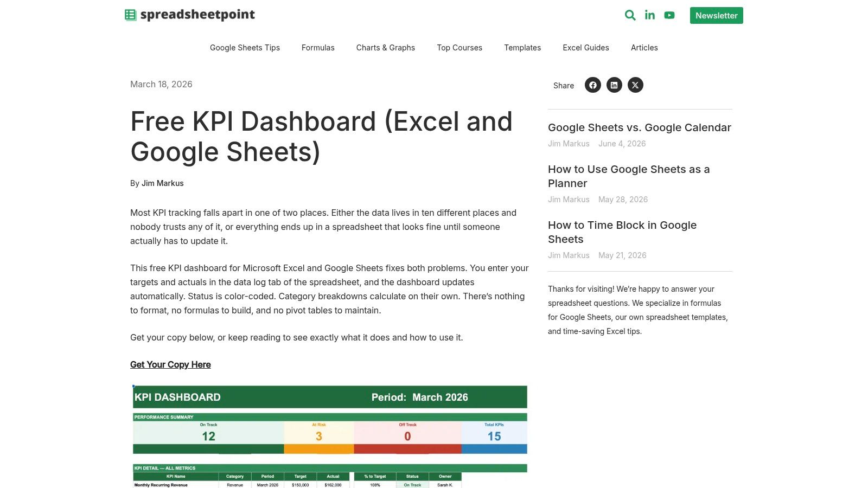This screenshot has width=868, height=488.
Task: Click the Off Track count 0 in the dashboard image
Action: pyautogui.click(x=407, y=436)
